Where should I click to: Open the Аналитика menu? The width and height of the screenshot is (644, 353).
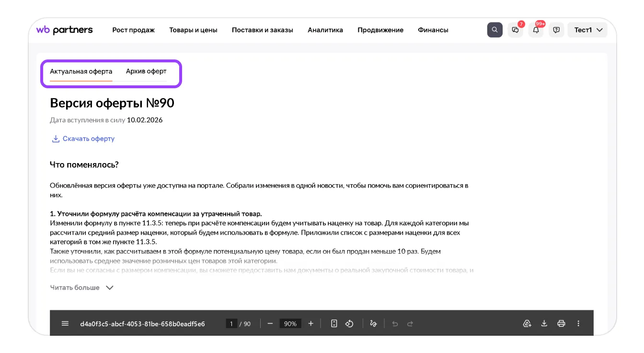tap(325, 30)
